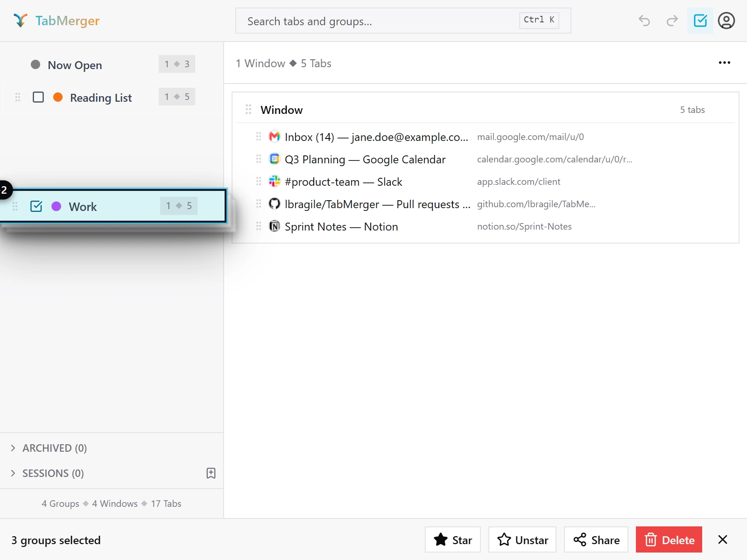Open the lbragile/TabMerger Pull requests tab

coord(378,204)
